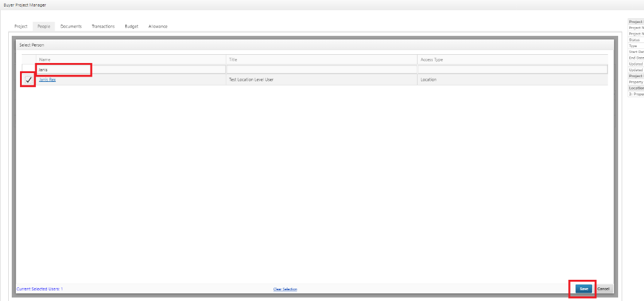Open the Project tab

coord(21,27)
